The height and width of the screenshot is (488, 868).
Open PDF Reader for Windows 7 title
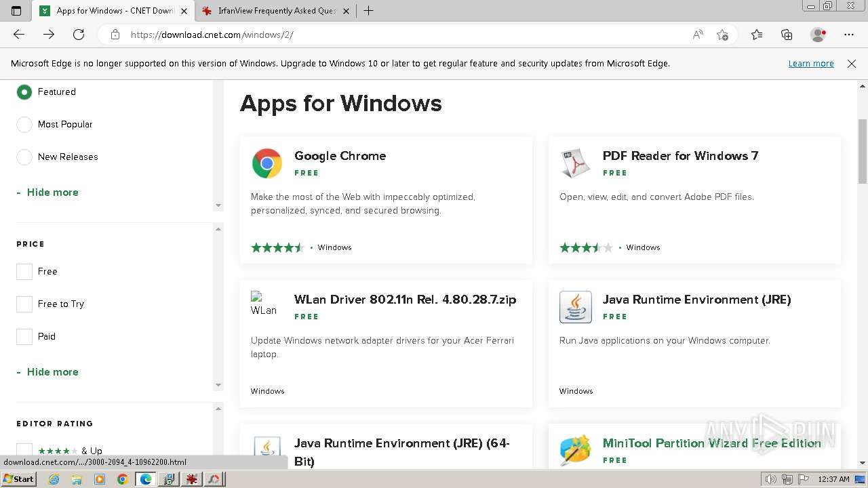(x=680, y=156)
